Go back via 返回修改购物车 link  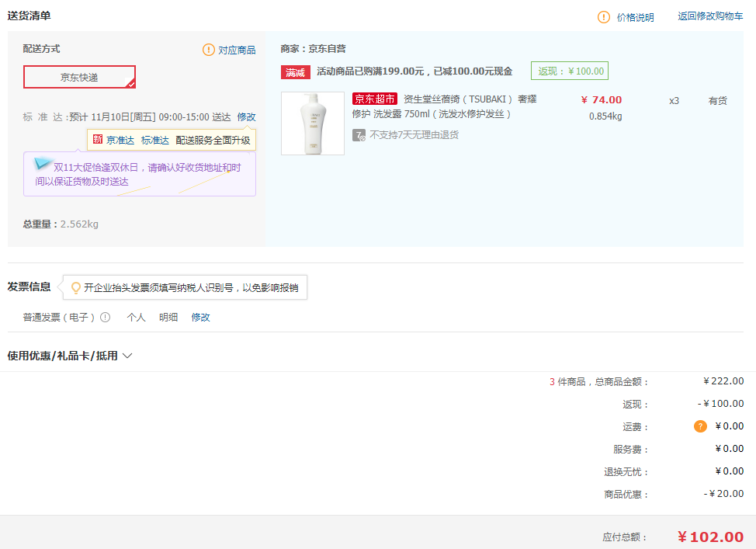710,16
